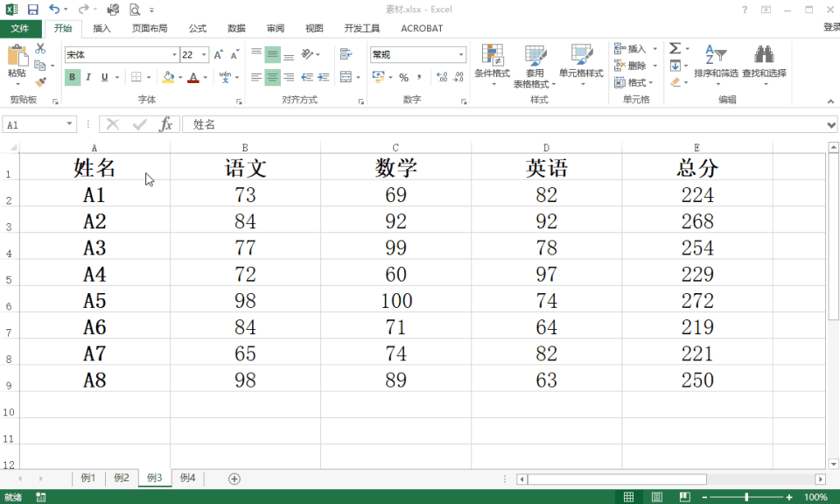Click the Decrease Decimal icon

point(458,77)
